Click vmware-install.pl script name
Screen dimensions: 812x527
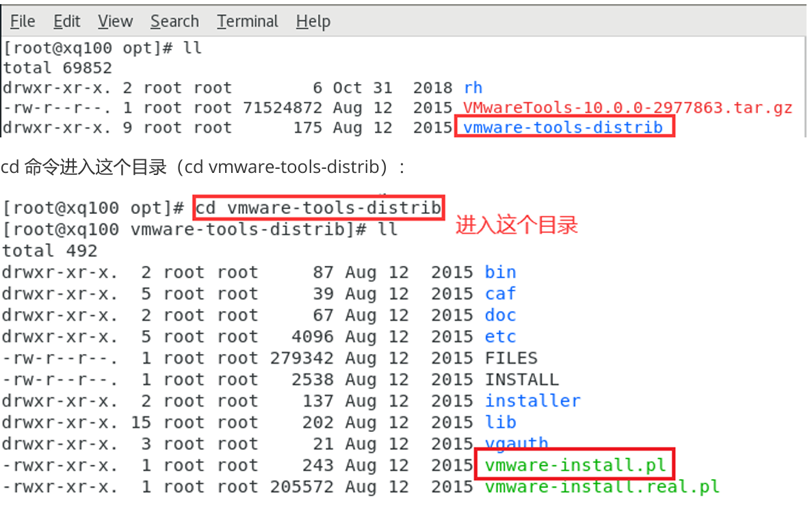tap(575, 465)
